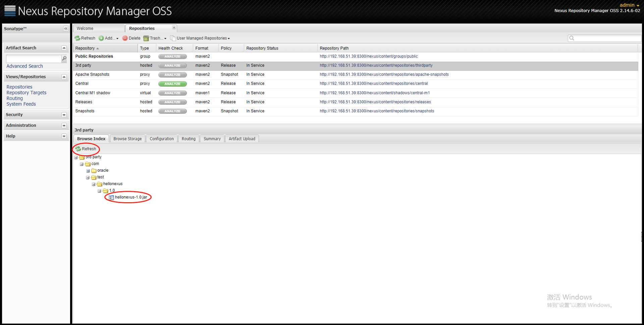Click the Artifact Search text field
644x325 pixels.
coord(34,59)
